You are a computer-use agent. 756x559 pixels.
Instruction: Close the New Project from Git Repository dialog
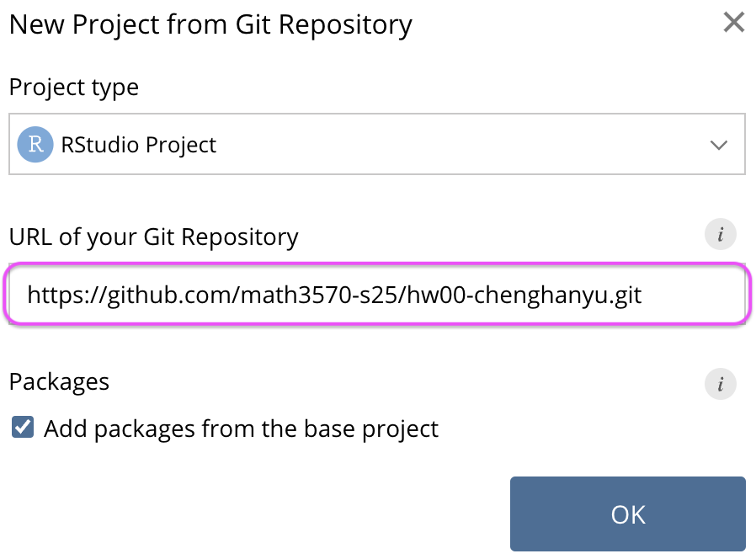click(x=734, y=23)
